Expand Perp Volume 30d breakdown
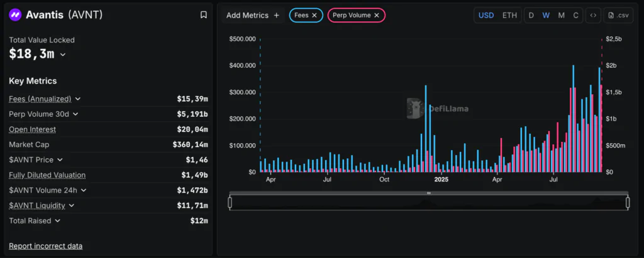This screenshot has width=644, height=258. tap(75, 114)
